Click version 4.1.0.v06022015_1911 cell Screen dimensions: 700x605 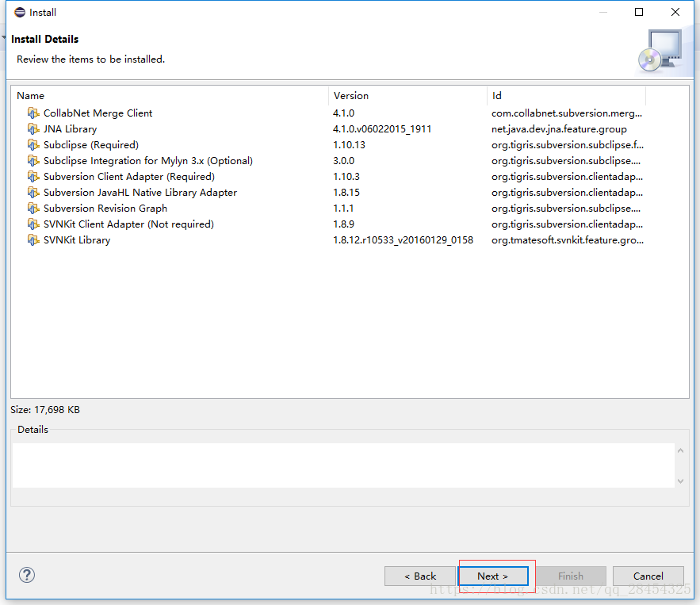point(382,129)
